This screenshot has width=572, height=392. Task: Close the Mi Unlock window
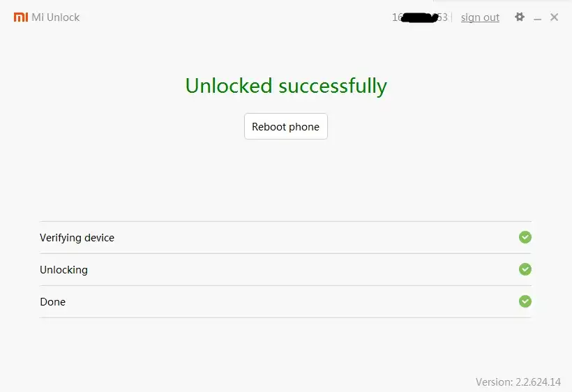click(555, 17)
